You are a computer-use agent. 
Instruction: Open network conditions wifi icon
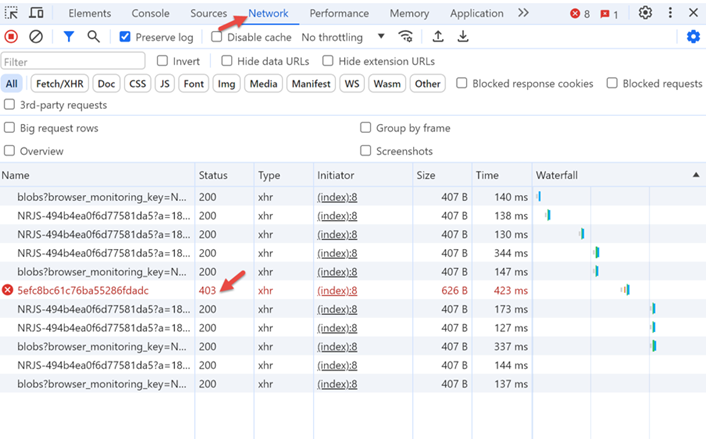click(x=405, y=37)
